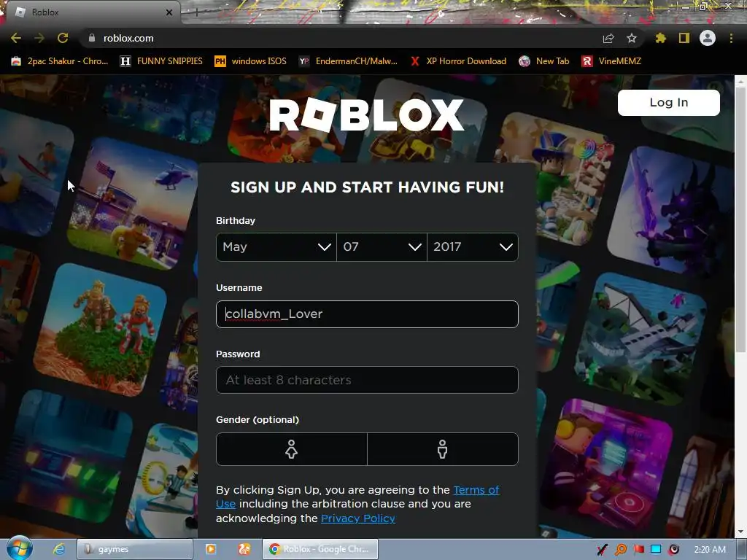The image size is (747, 560).
Task: Select the male gender icon option
Action: 443,449
